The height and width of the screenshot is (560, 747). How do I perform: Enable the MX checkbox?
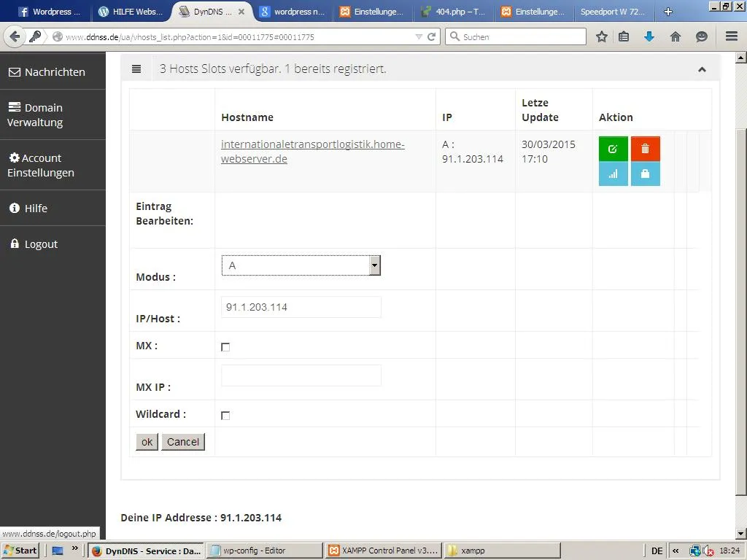tap(225, 347)
